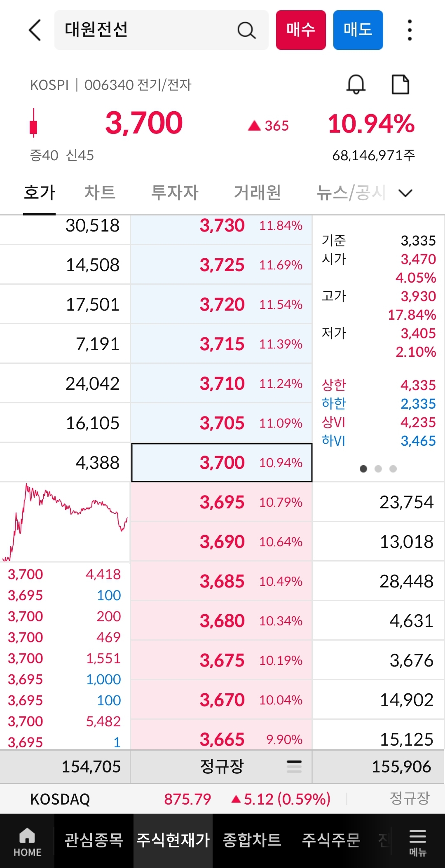Switch to the 차트 tab
Screen dimensions: 445x868
point(100,192)
